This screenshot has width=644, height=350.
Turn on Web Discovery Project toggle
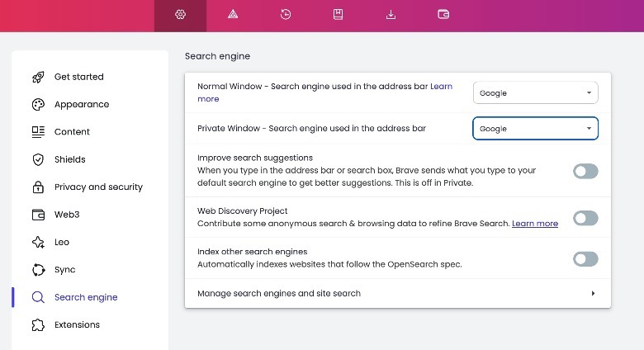(x=585, y=218)
